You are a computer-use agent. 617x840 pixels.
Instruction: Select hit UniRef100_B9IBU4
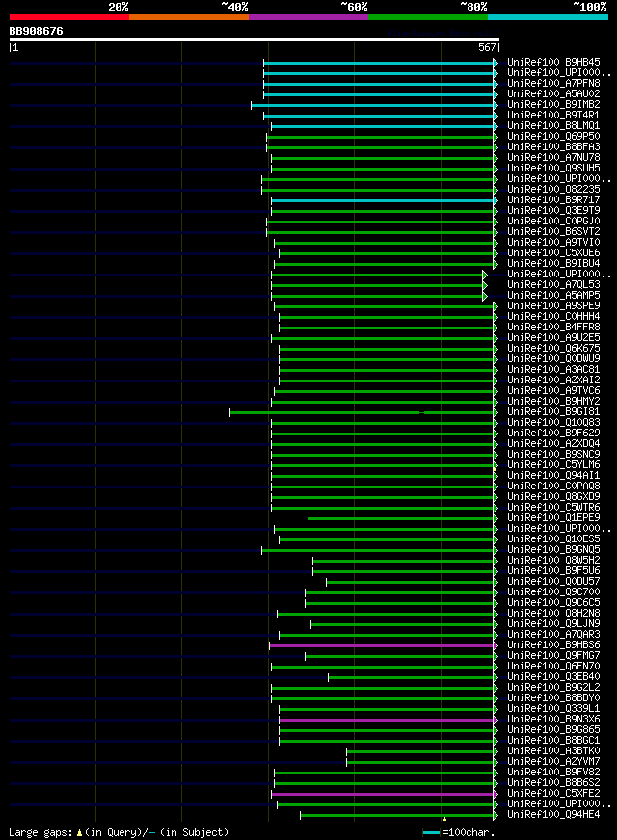(553, 264)
